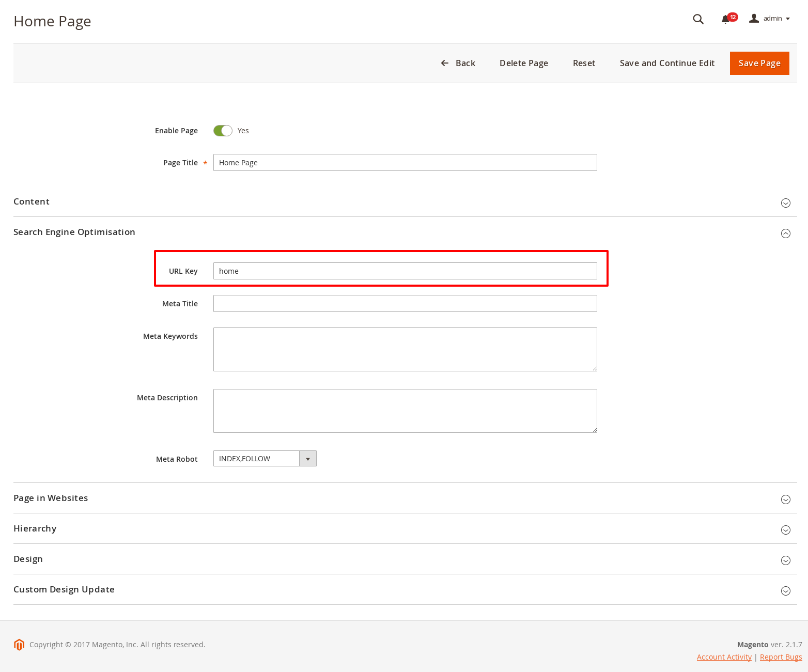Open the admin account menu
This screenshot has height=672, width=808.
click(x=770, y=19)
